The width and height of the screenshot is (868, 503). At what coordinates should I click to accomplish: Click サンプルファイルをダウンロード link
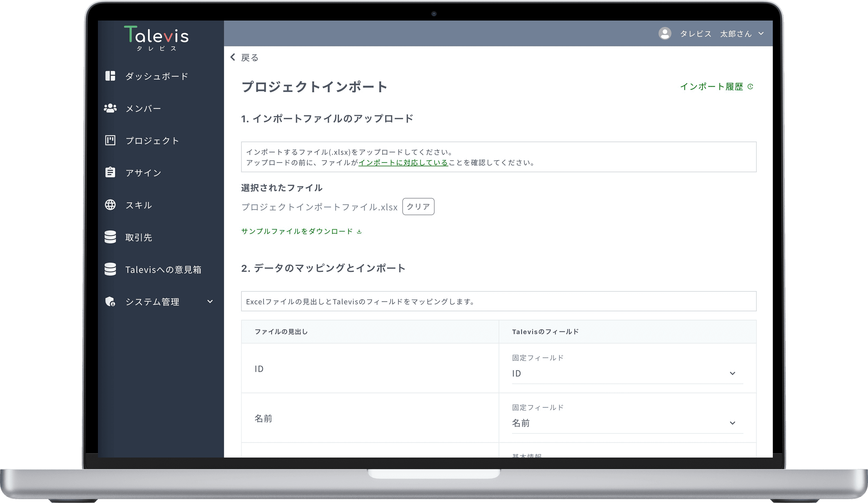[x=297, y=231]
